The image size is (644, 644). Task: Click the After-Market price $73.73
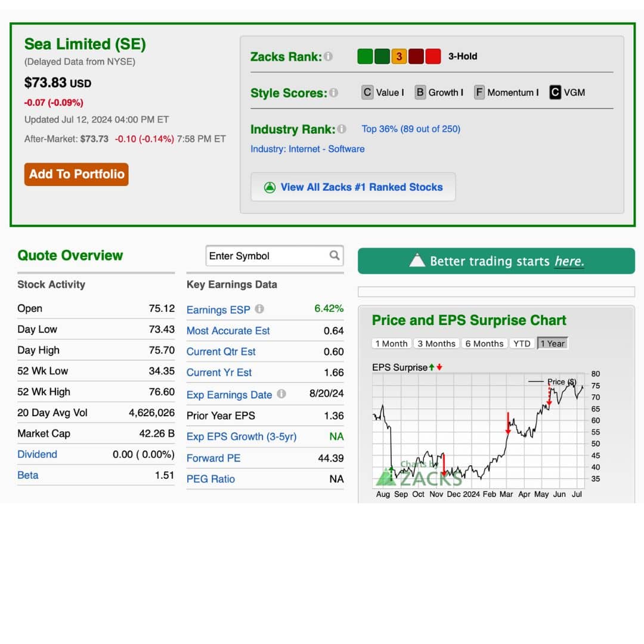pyautogui.click(x=94, y=139)
